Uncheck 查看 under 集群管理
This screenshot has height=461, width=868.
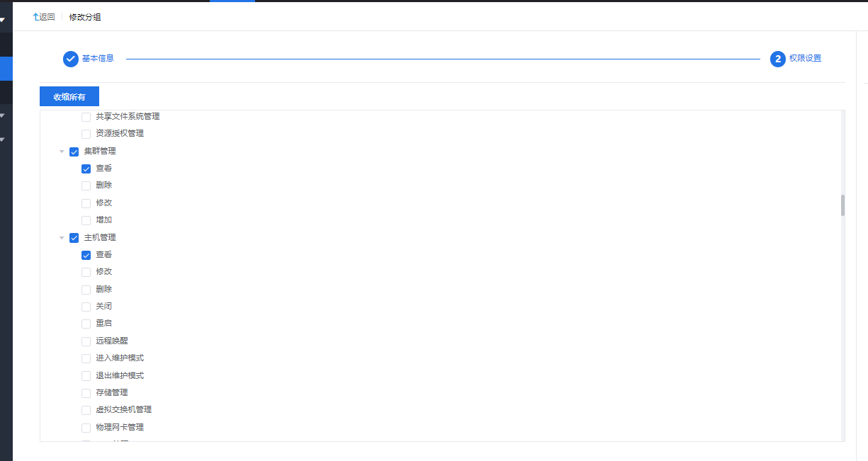coord(86,169)
